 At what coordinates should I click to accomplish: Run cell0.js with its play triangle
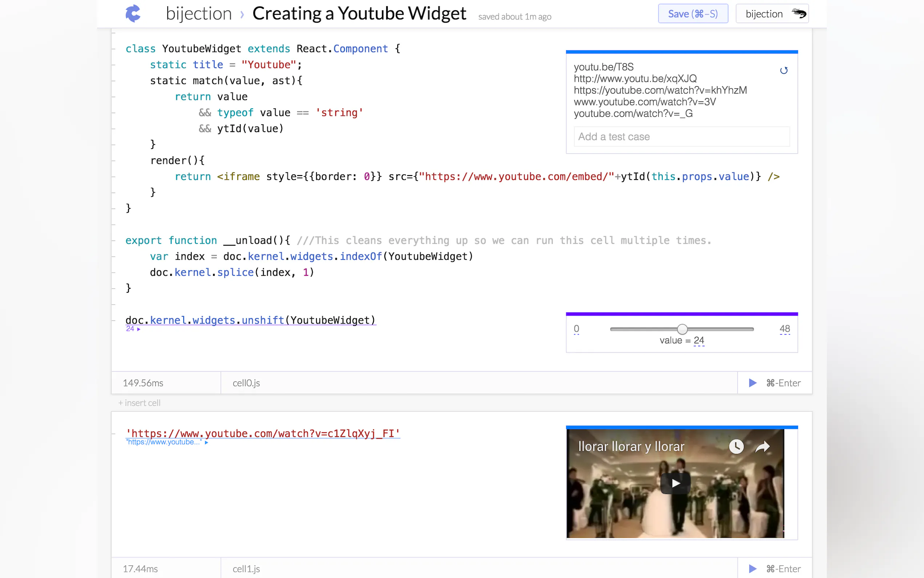pyautogui.click(x=753, y=383)
